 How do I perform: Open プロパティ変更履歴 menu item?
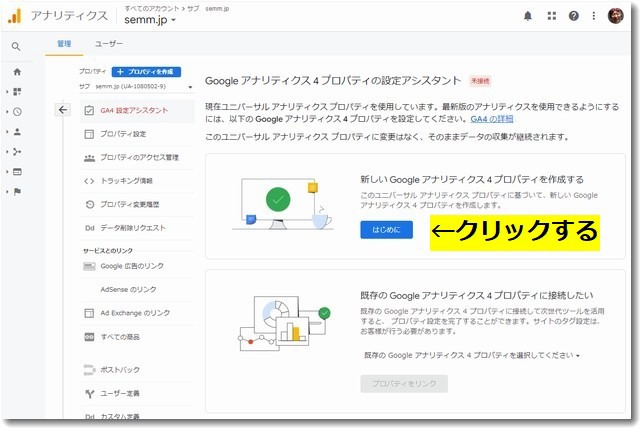click(137, 204)
